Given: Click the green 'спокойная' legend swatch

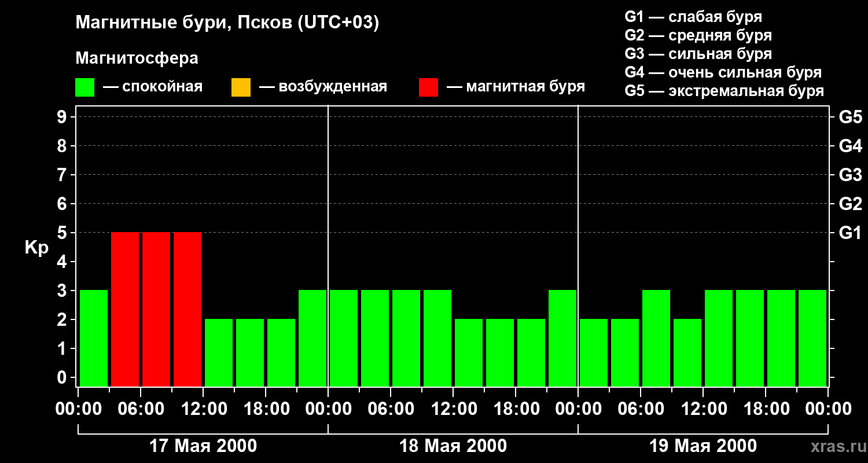Looking at the screenshot, I should coord(85,87).
